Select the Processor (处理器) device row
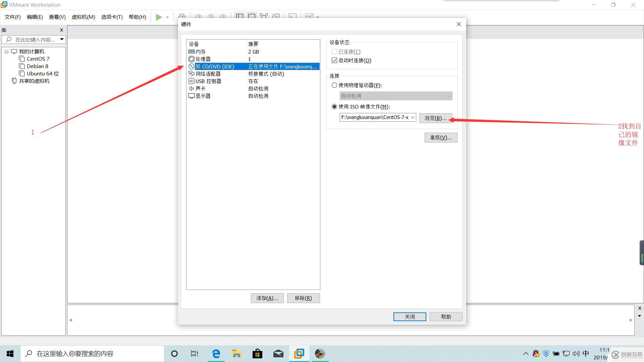Viewport: 644px width, 362px height. [x=253, y=59]
